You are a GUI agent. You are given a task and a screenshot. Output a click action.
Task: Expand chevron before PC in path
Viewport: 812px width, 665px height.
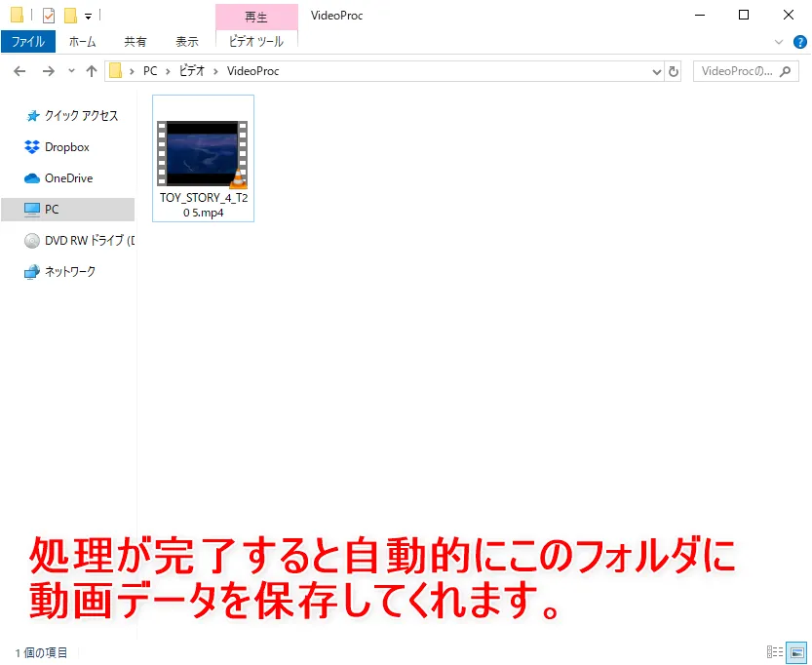[x=132, y=71]
